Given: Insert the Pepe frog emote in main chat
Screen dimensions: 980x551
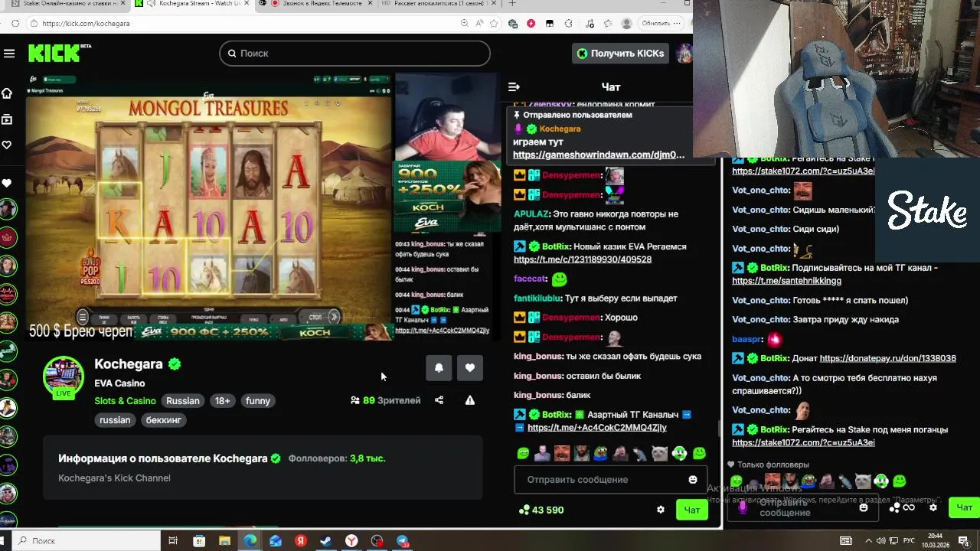Looking at the screenshot, I should 602,453.
